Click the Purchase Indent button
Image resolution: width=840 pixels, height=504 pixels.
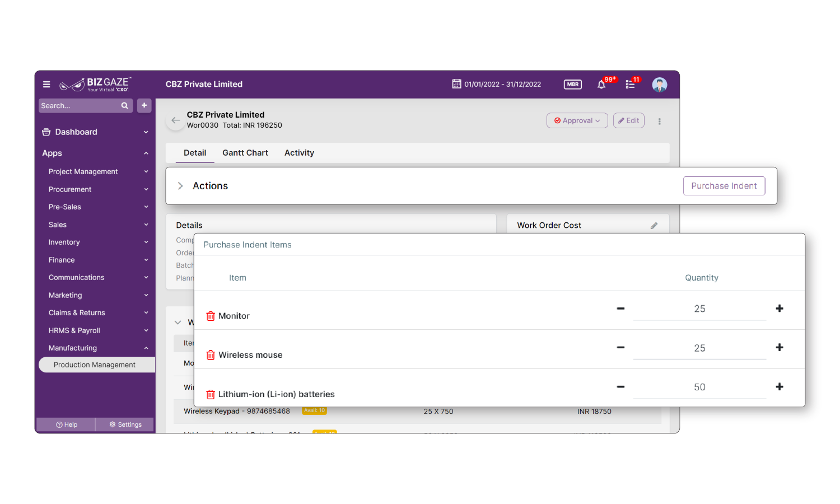pyautogui.click(x=724, y=186)
